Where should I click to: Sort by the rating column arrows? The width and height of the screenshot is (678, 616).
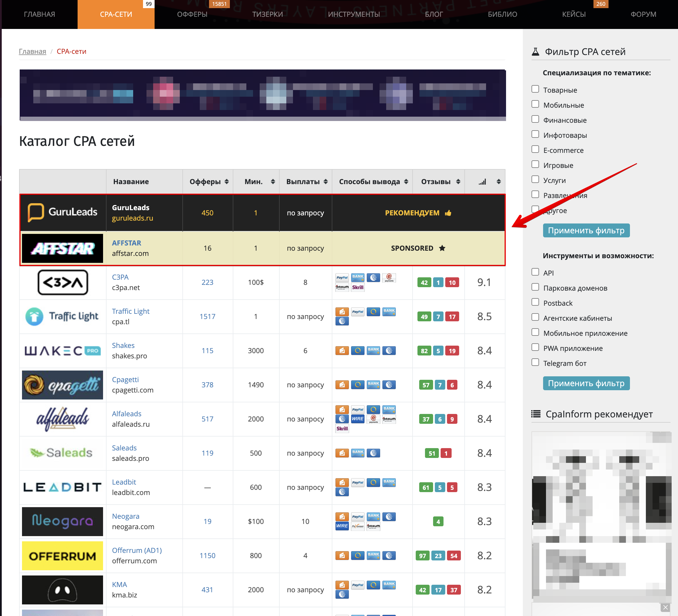click(499, 182)
